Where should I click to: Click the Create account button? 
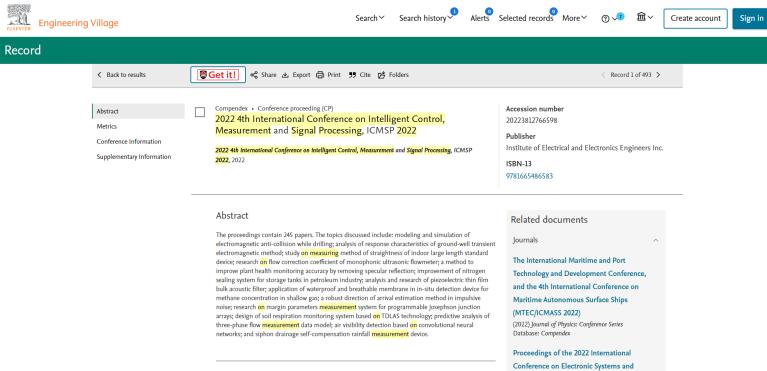(695, 19)
